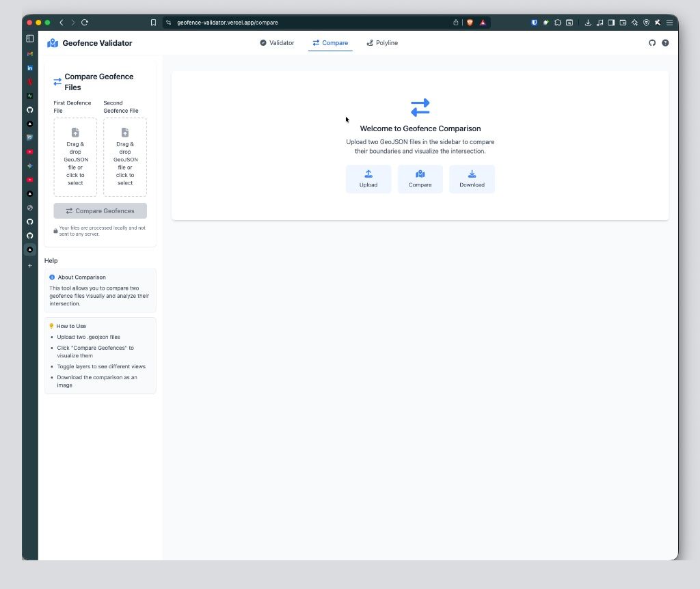Image resolution: width=700 pixels, height=589 pixels.
Task: Click the site settings icon in address bar
Action: [x=168, y=23]
